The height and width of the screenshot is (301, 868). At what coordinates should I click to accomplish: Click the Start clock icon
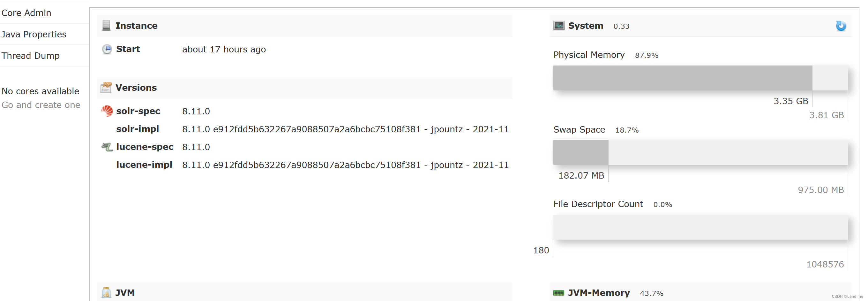[107, 49]
